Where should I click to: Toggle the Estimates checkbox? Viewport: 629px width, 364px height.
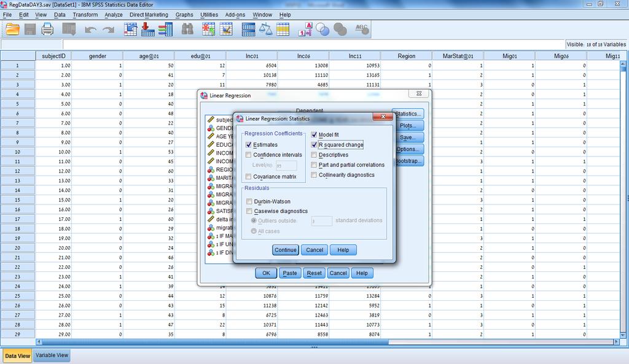(x=248, y=145)
